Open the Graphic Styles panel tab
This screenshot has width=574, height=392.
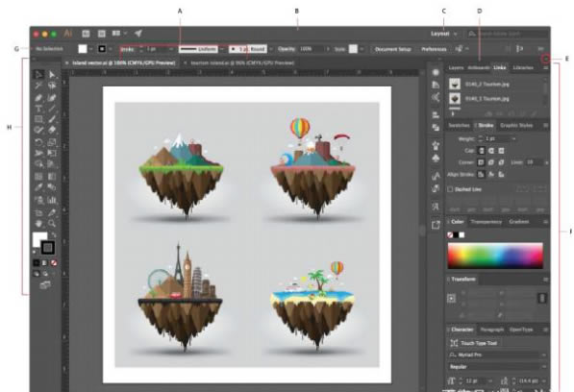pos(516,126)
